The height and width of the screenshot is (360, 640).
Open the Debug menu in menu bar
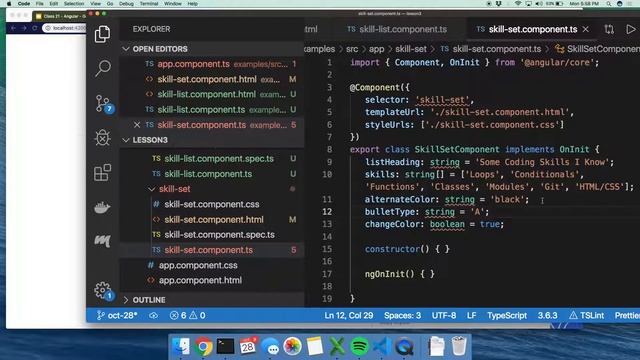coord(126,4)
